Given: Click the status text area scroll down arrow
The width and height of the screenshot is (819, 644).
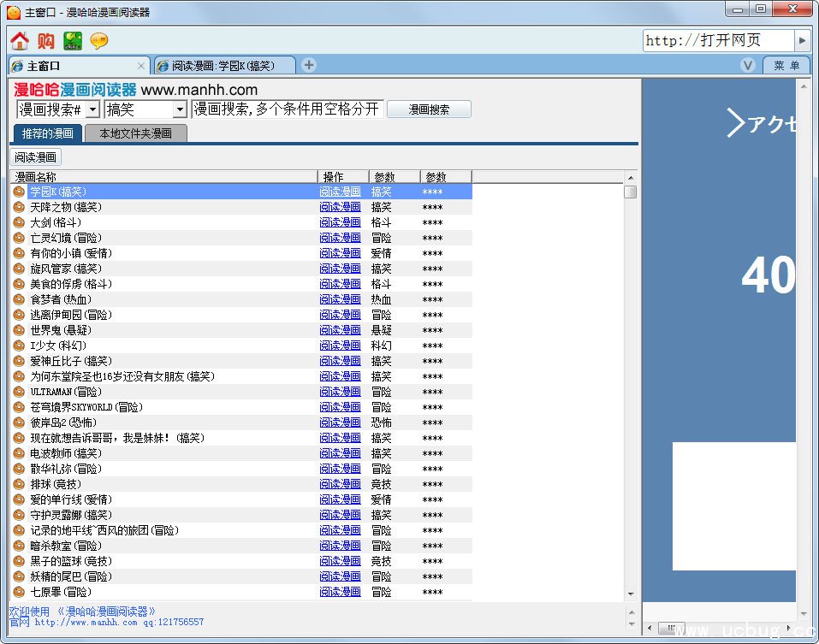Looking at the screenshot, I should 631,624.
